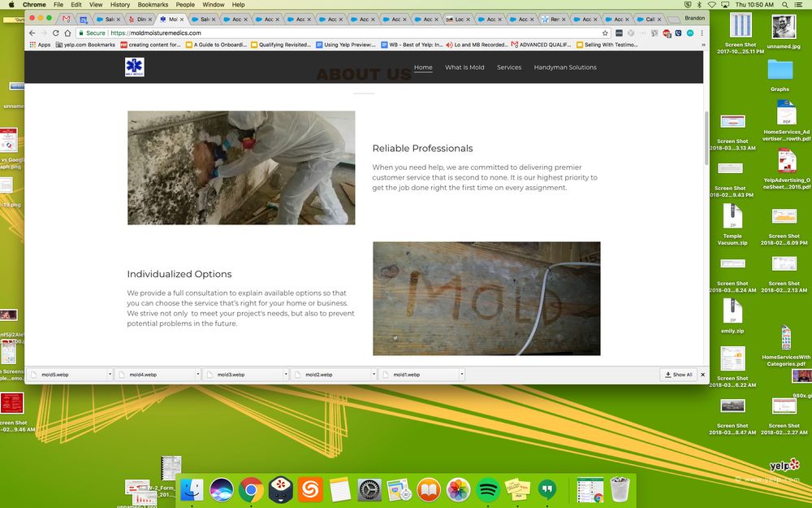812x508 pixels.
Task: Close the downloads bar
Action: [x=702, y=375]
